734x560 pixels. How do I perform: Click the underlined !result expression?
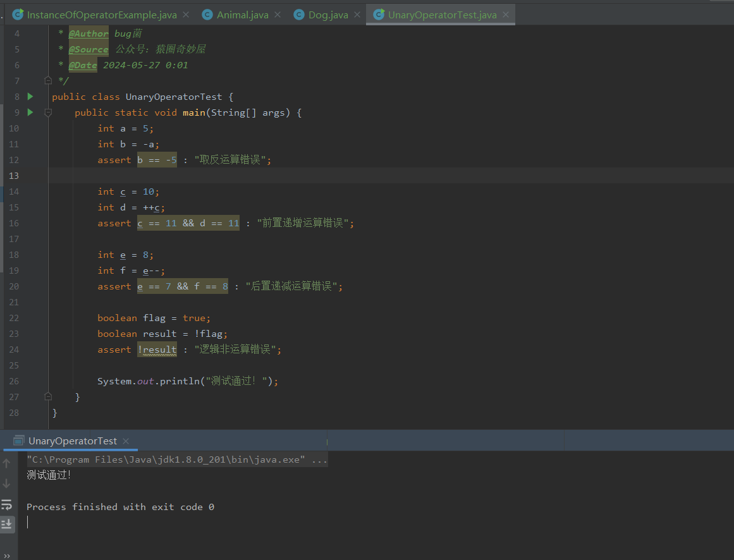point(157,350)
